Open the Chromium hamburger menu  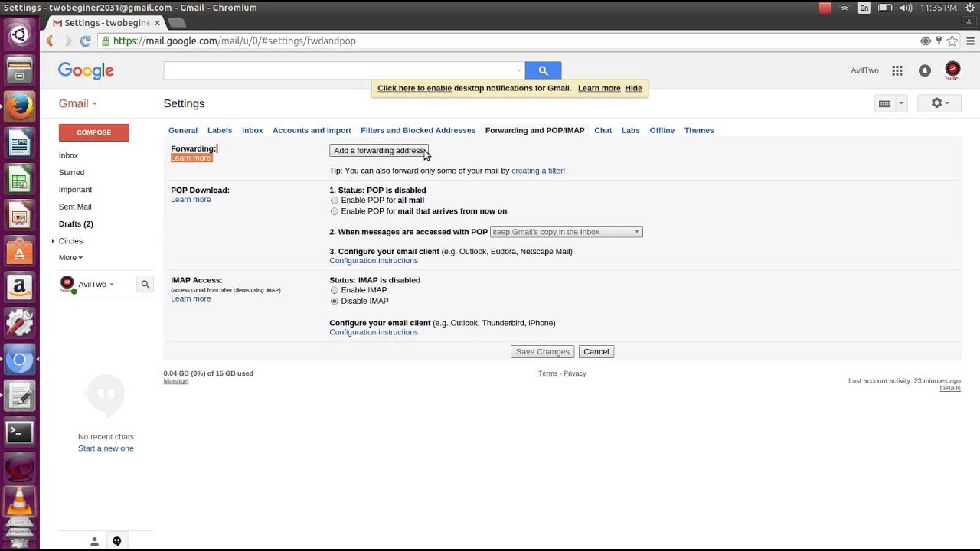(x=970, y=41)
